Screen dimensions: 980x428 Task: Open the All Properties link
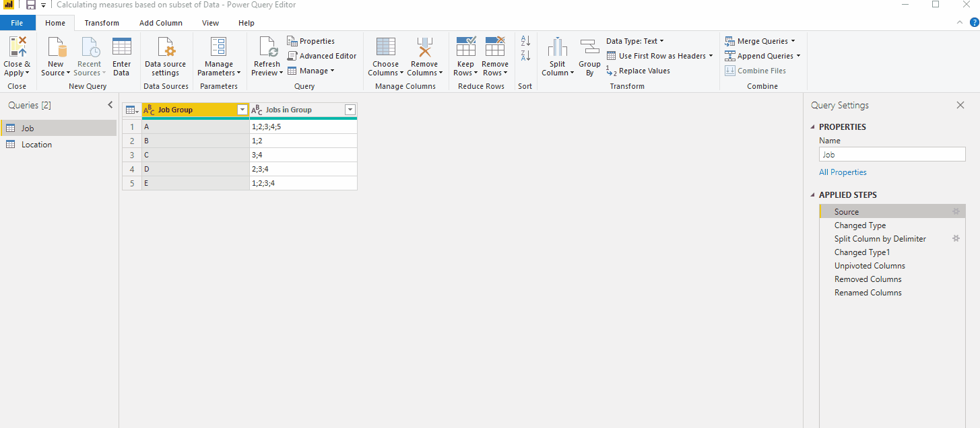(843, 172)
